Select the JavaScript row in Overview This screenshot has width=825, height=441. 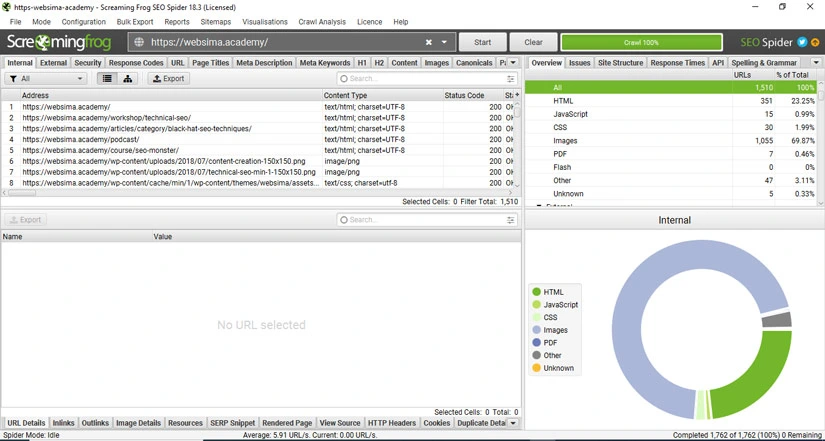(671, 114)
